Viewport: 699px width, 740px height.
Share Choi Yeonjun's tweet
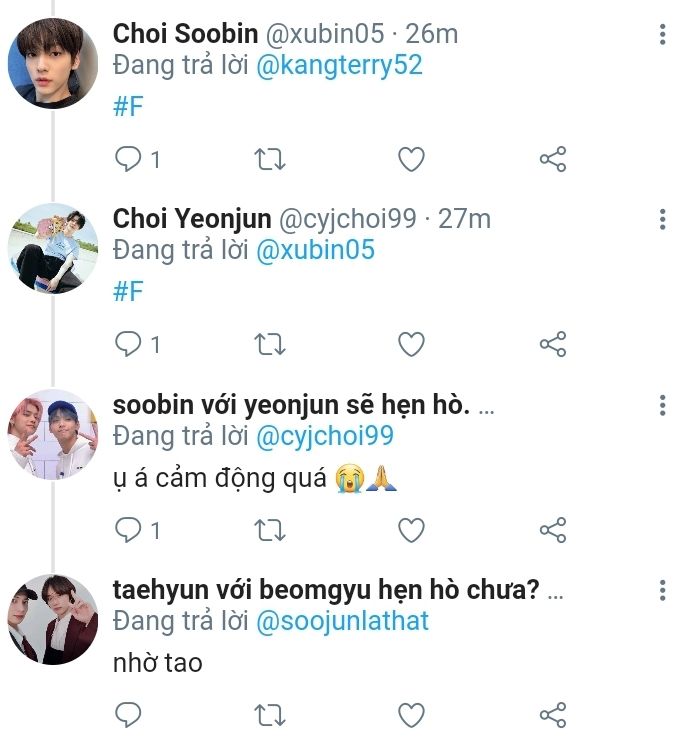553,345
